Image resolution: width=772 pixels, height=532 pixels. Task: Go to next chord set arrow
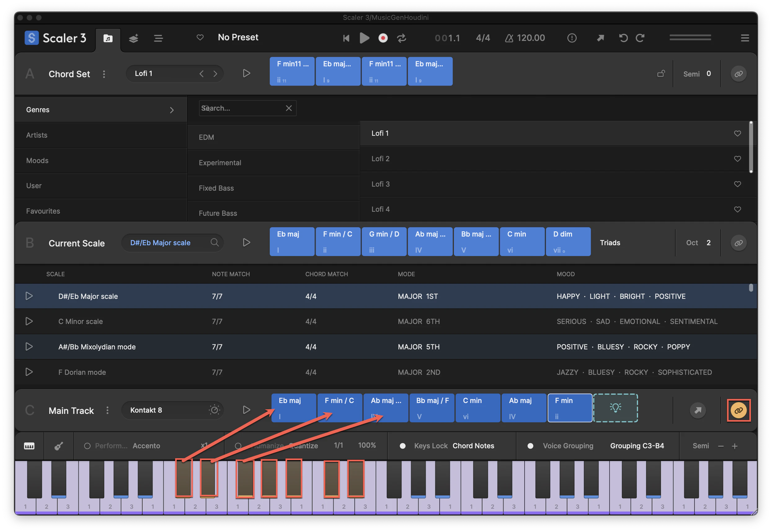[x=215, y=74]
